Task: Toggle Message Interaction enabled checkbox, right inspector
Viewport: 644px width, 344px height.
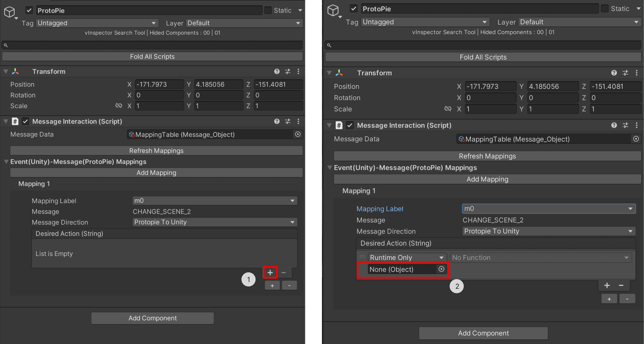Action: 350,125
